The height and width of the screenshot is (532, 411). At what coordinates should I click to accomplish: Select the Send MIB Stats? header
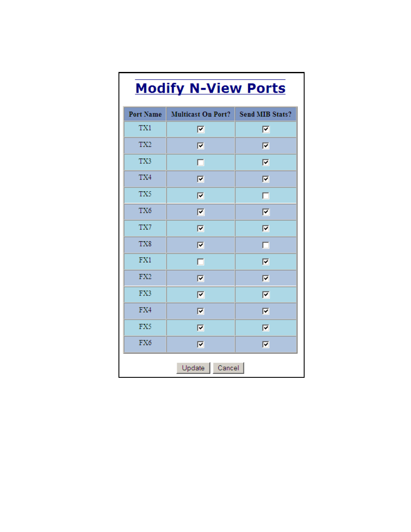265,114
